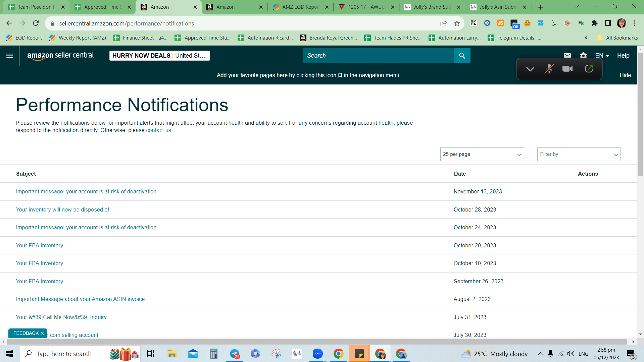Open the EOD Report bookmark

pos(24,38)
